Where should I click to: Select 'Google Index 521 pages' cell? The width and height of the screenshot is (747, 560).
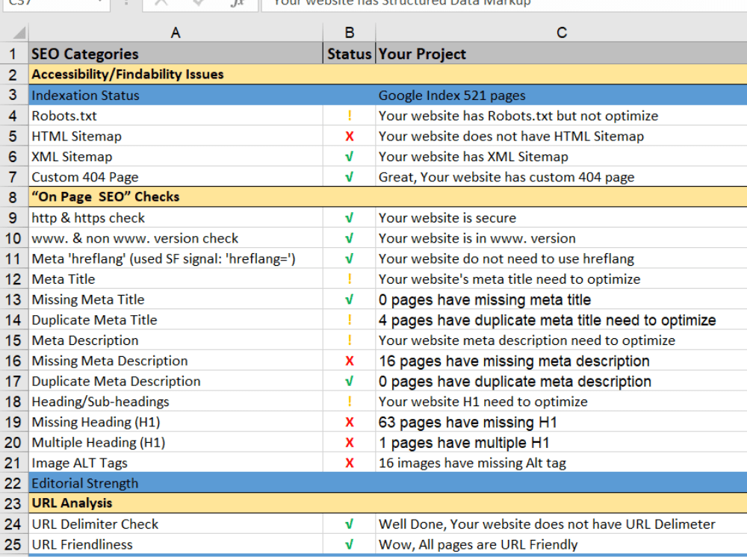click(561, 96)
